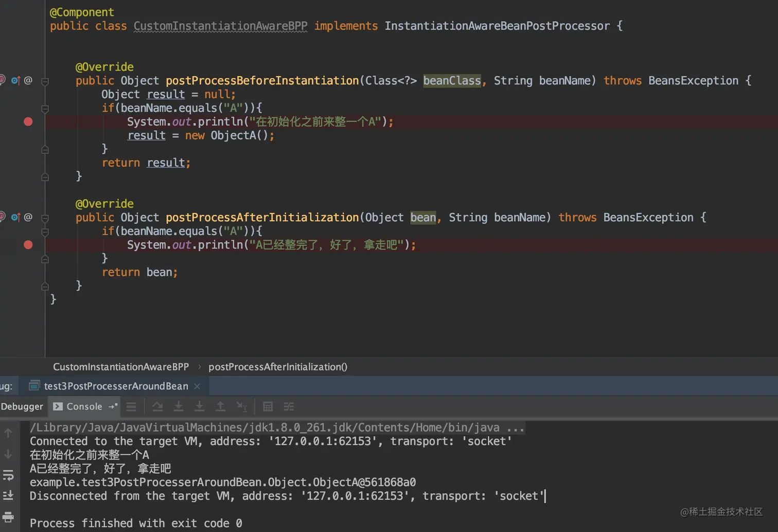Toggle breakpoint on the 'A已经整完了' println line
The image size is (778, 532).
click(x=28, y=245)
